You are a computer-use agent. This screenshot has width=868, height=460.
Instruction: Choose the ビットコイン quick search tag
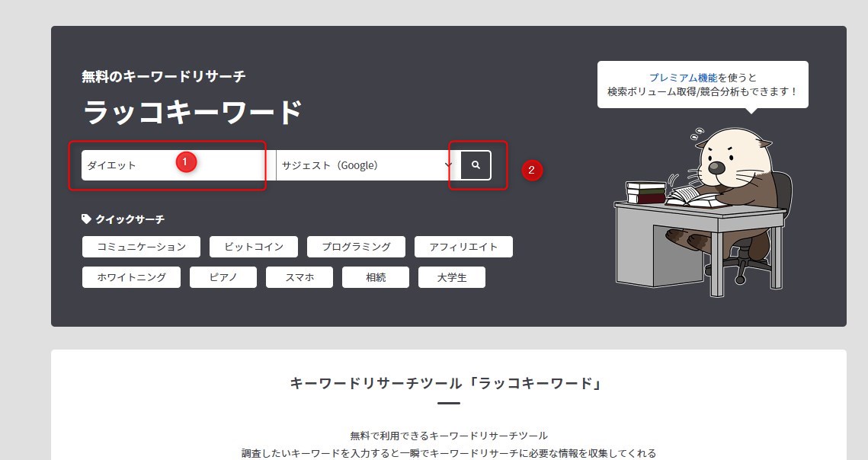(x=254, y=247)
